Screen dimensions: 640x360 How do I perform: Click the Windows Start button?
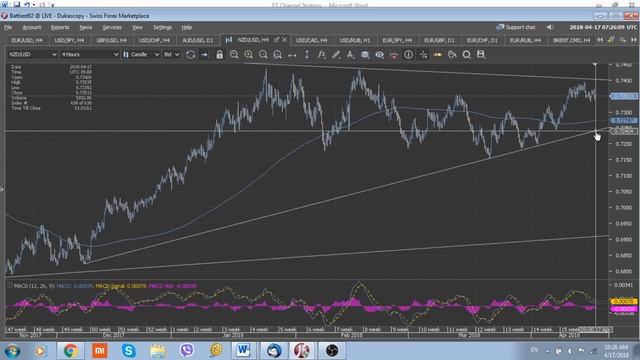pyautogui.click(x=12, y=351)
